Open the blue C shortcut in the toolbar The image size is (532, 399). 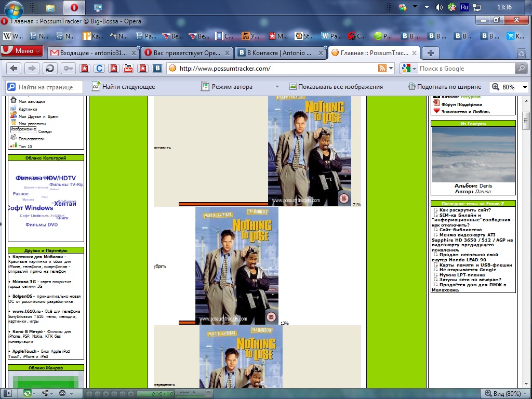click(x=99, y=68)
